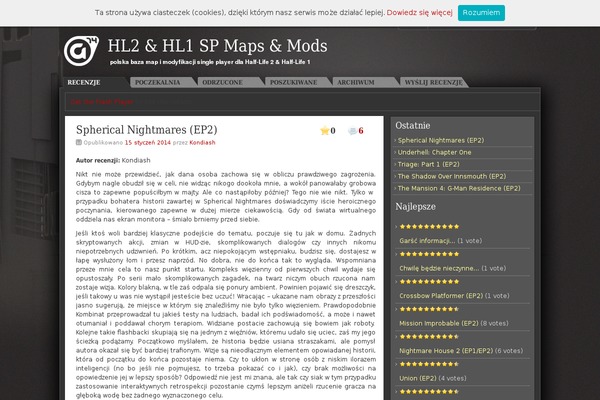Click the calendar icon beside Opublikowano
The image size is (600, 400).
[79, 142]
